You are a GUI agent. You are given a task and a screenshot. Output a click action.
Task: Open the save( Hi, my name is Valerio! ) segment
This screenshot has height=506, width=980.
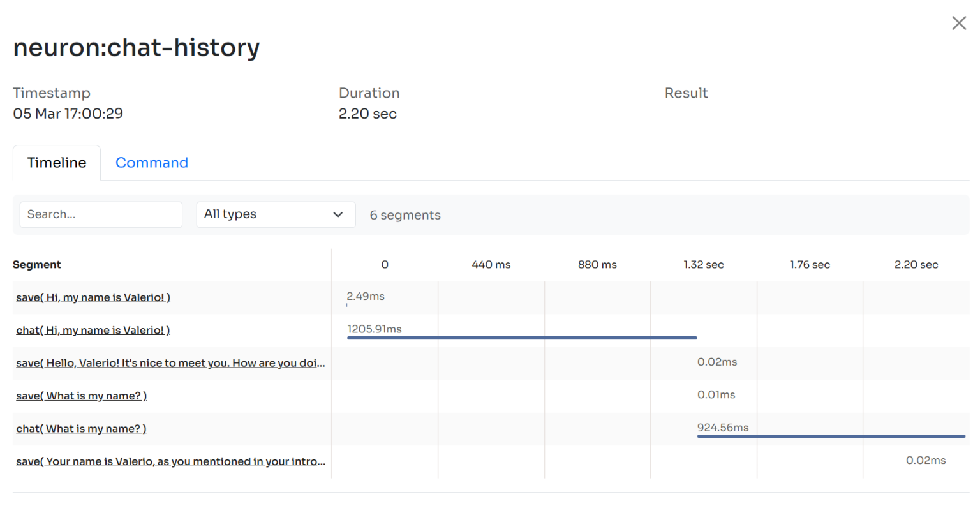93,297
